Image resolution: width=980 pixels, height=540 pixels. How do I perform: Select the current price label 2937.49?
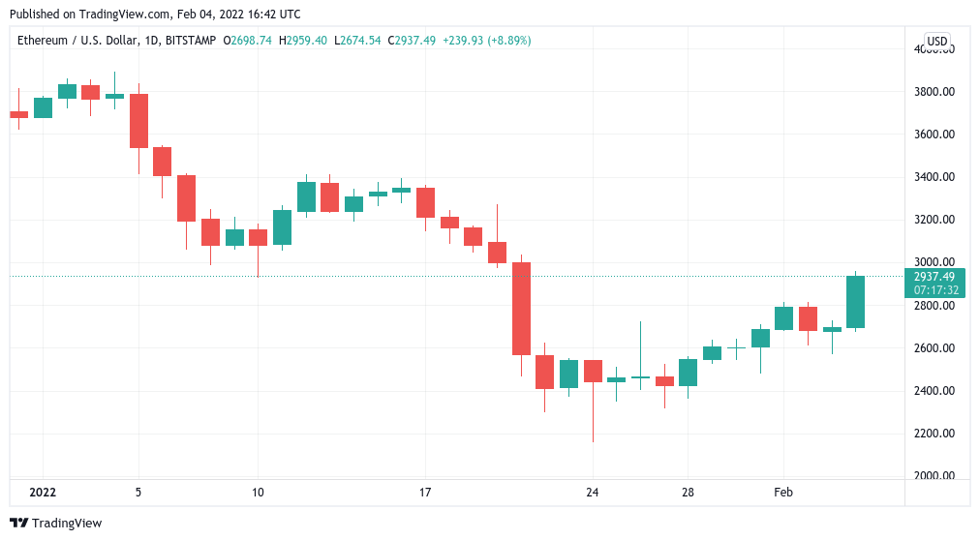point(935,276)
